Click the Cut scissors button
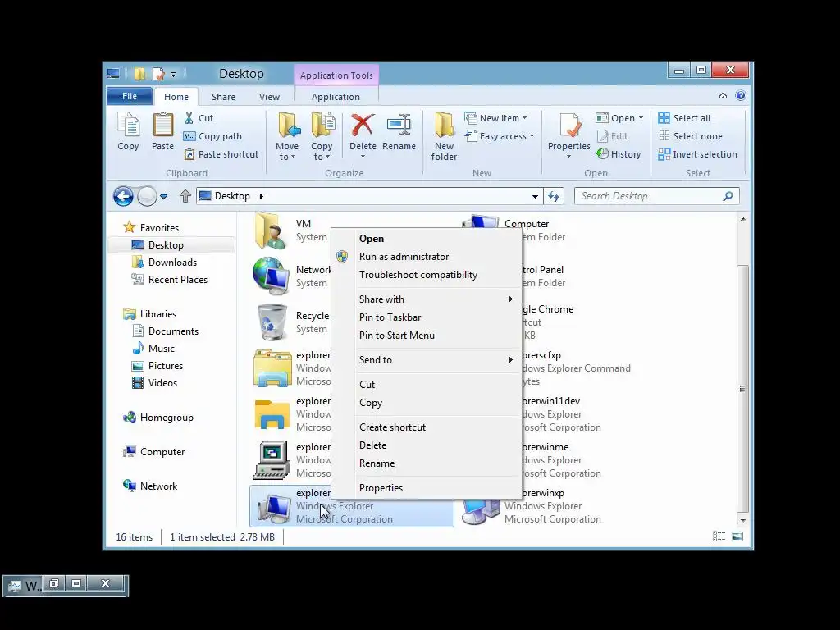 tap(199, 118)
